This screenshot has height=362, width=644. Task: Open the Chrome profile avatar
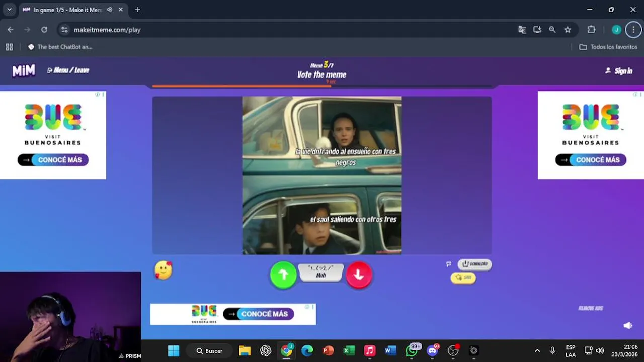(616, 30)
